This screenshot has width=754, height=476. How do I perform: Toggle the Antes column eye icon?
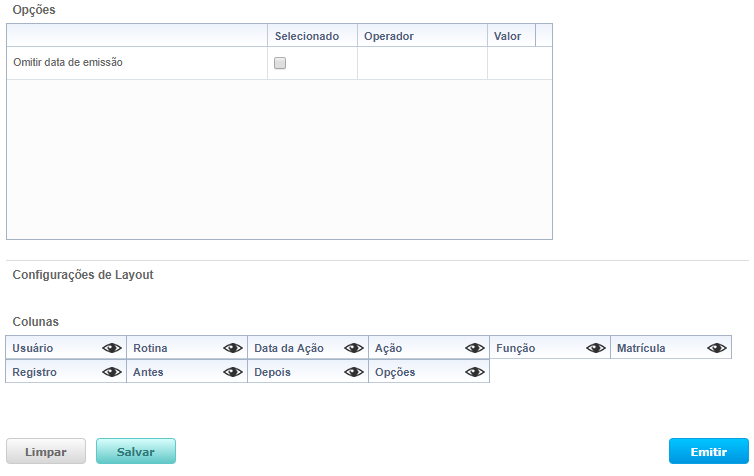[233, 372]
